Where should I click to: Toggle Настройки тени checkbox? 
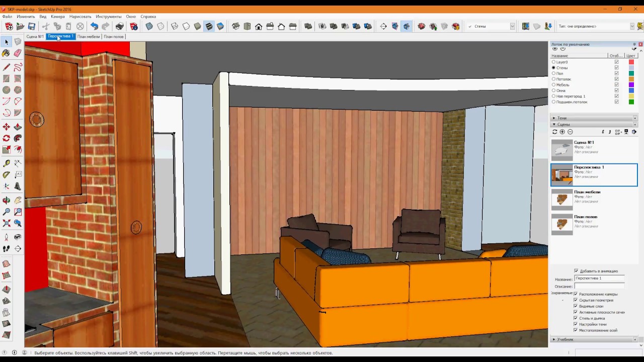tap(576, 324)
